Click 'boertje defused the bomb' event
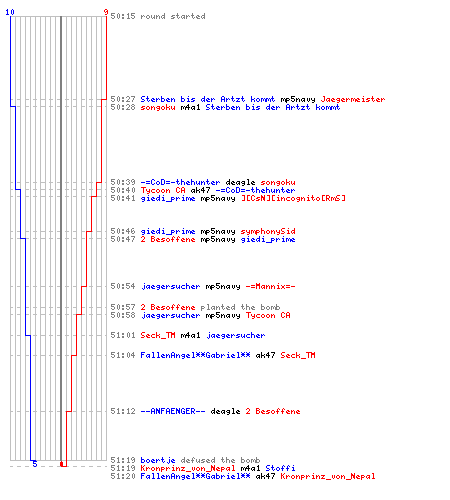The width and height of the screenshot is (450, 500). pyautogui.click(x=200, y=460)
